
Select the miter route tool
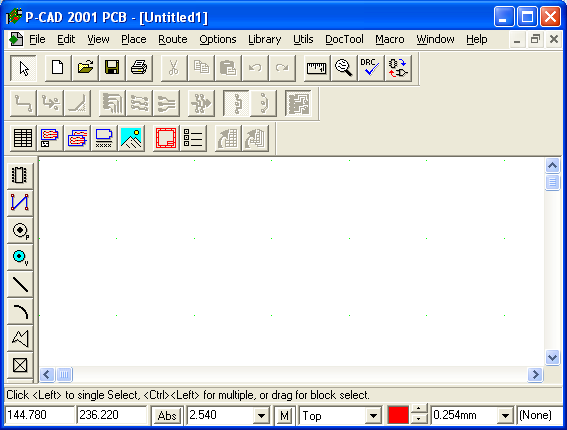(x=77, y=103)
